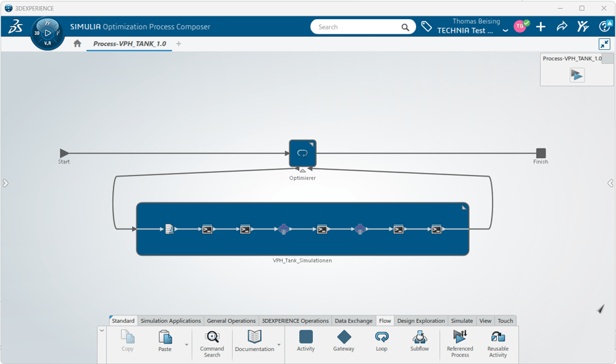Open the Simulation Applications tab
Screen dimensions: 616x364
(x=170, y=321)
